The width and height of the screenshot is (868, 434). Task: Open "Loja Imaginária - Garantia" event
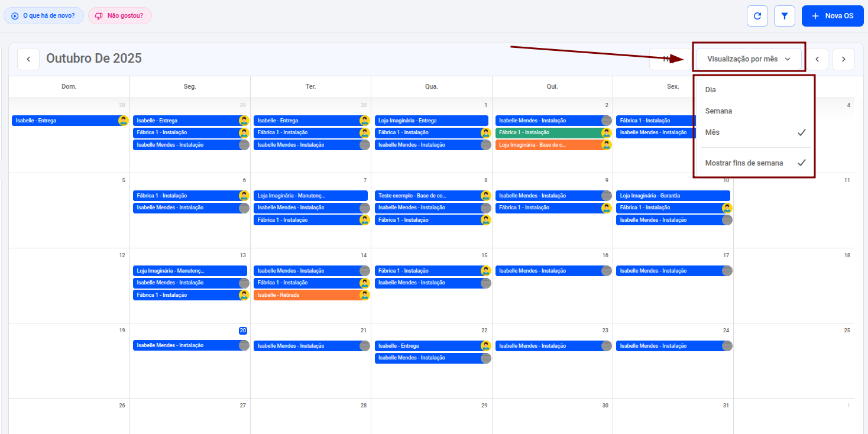pos(673,196)
